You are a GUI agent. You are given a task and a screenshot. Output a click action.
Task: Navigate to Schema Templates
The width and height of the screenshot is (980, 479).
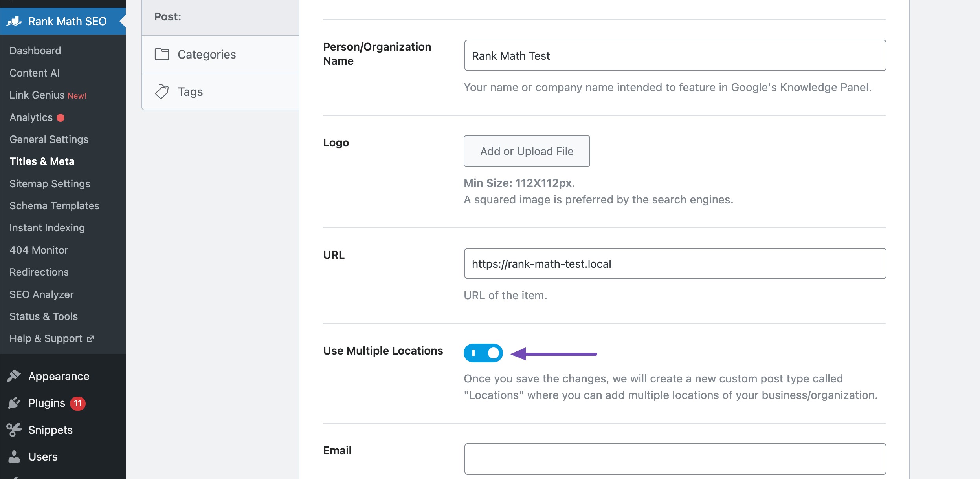click(54, 205)
